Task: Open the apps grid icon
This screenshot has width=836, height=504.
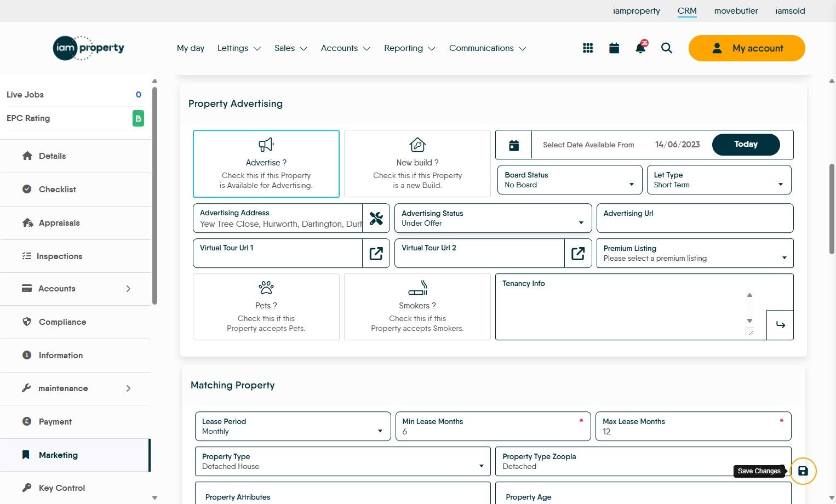Action: tap(588, 48)
